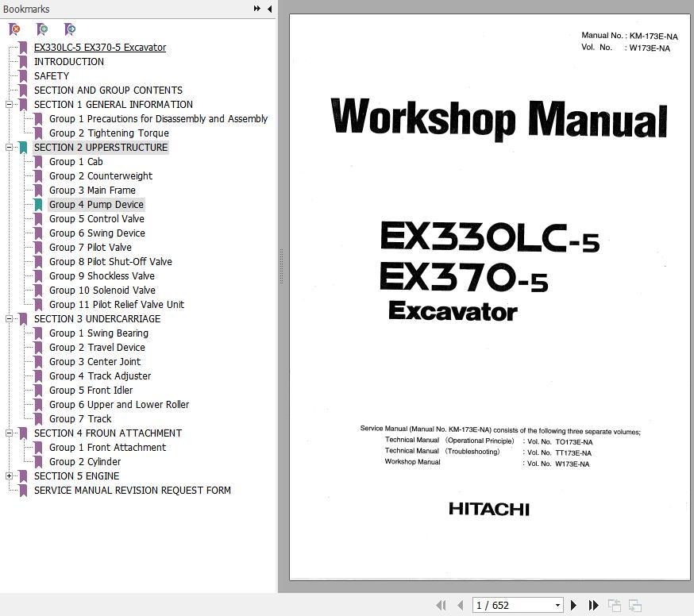Click the bookmark icon beside Group 2 Cylinder
694x616 pixels.
(38, 461)
